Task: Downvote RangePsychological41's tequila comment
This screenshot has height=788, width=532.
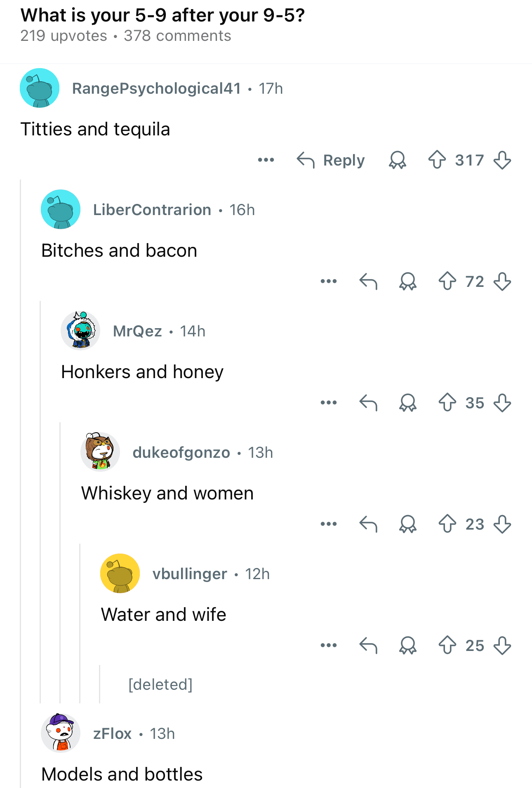Action: pos(502,160)
